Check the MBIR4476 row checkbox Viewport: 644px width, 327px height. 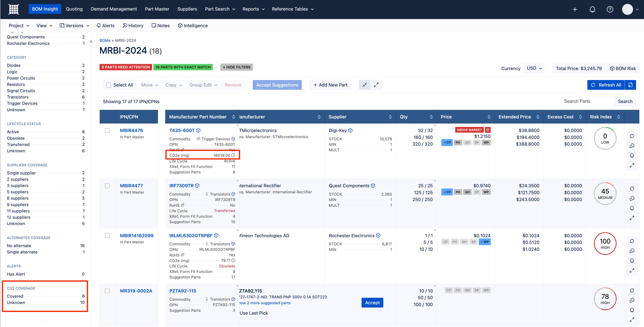pyautogui.click(x=107, y=131)
